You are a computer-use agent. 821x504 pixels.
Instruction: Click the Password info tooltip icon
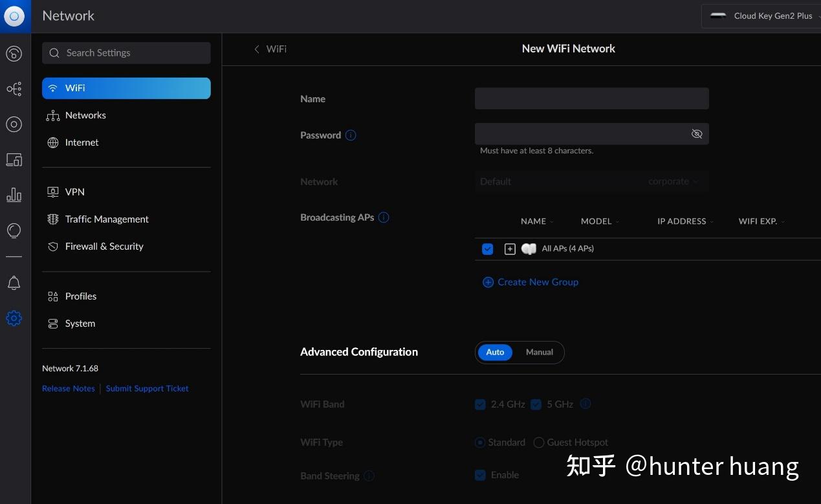click(350, 135)
